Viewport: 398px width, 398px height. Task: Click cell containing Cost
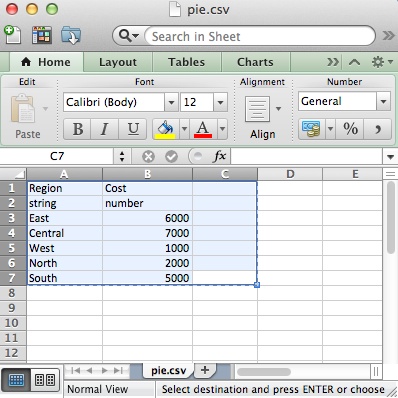(x=147, y=188)
